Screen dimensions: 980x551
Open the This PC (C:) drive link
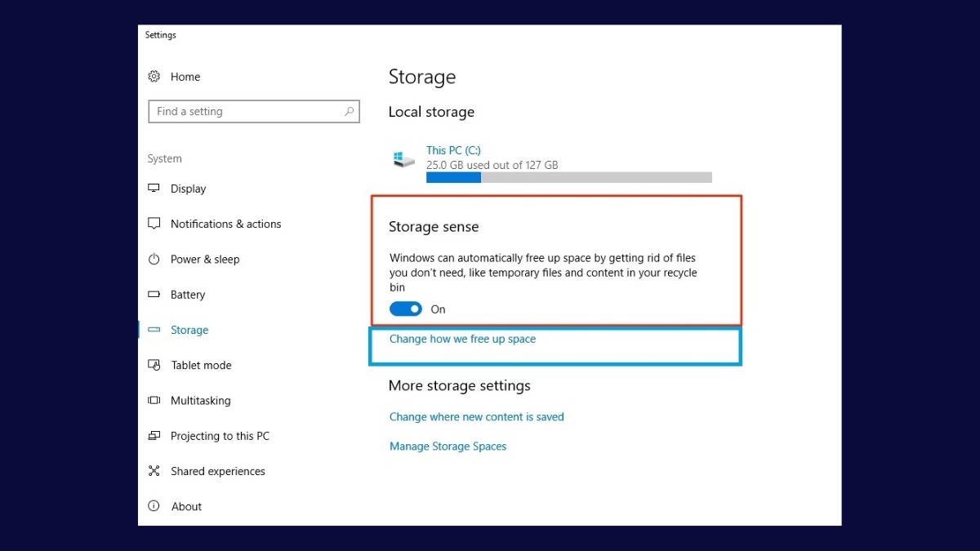point(453,150)
